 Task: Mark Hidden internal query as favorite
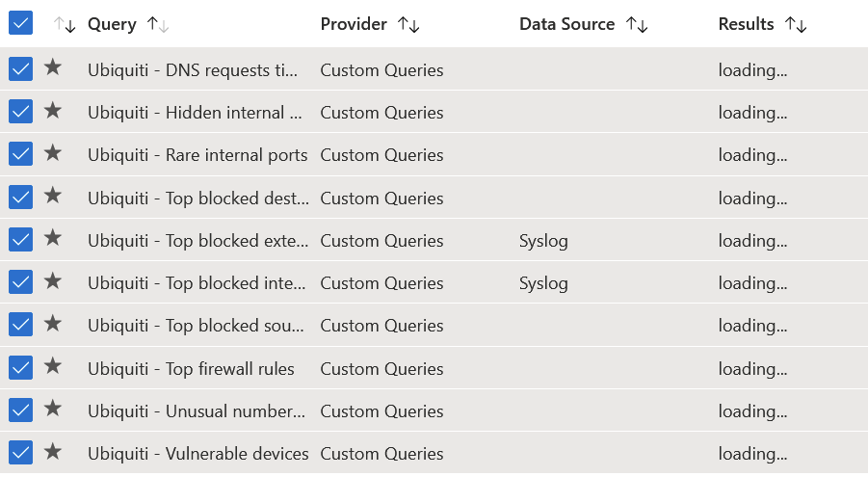(53, 110)
